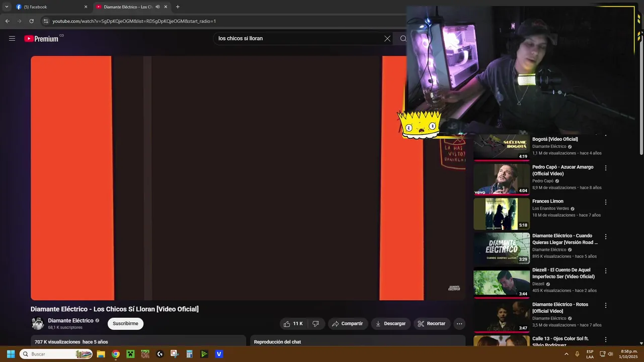Clear the search box with the X
Screen dimensions: 644x362
[x=387, y=39]
